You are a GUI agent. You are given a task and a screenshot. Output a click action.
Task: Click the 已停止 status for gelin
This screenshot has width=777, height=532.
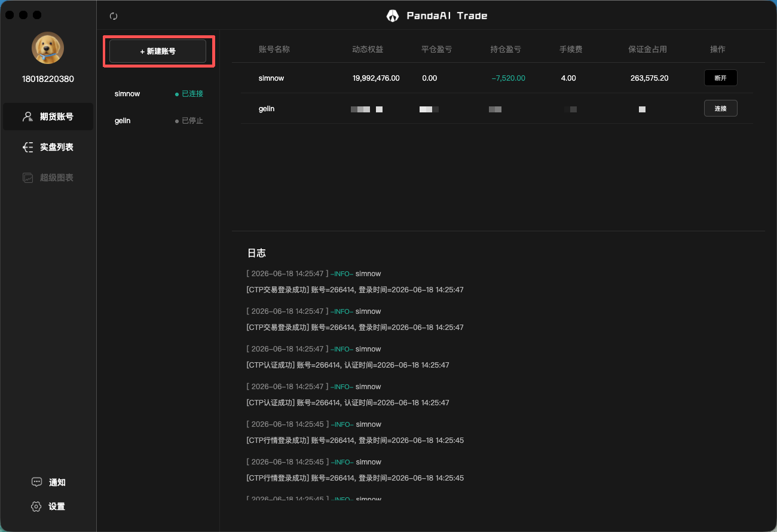coord(189,121)
